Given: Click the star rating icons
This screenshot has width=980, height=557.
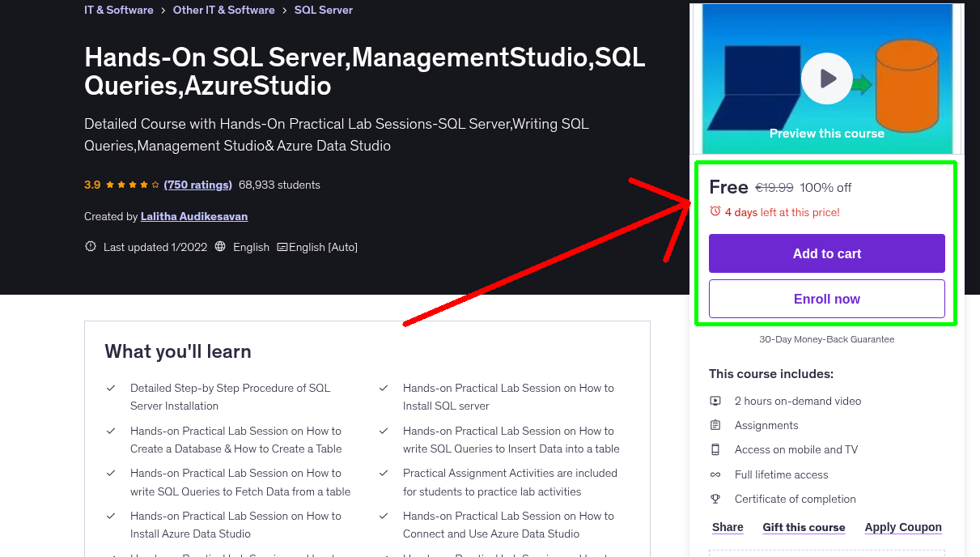Looking at the screenshot, I should (x=133, y=185).
